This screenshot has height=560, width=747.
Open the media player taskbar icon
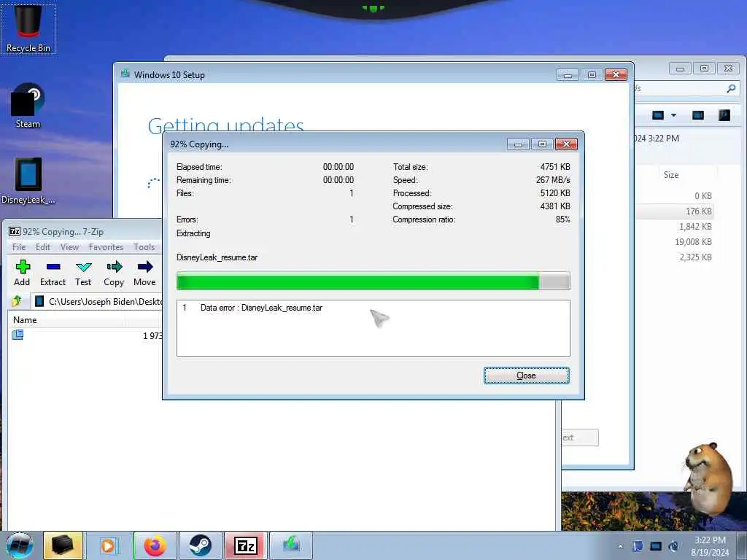pos(108,545)
